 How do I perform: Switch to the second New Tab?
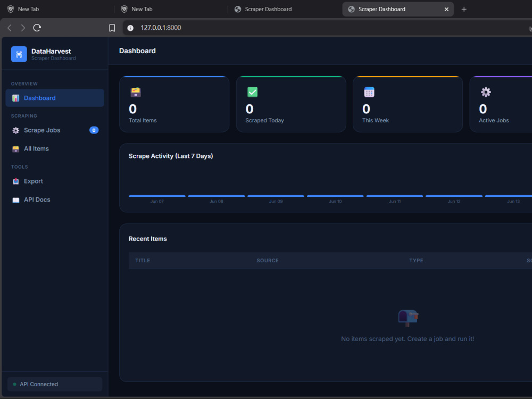(x=171, y=9)
